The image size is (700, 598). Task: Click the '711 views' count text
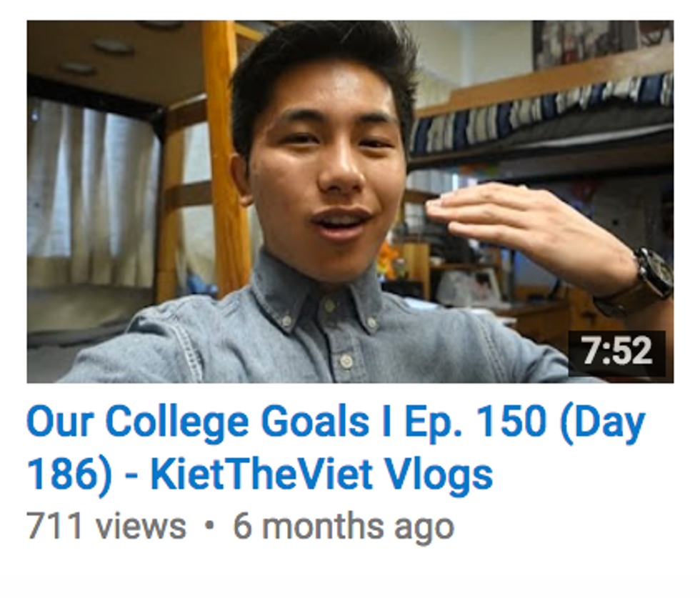106,526
